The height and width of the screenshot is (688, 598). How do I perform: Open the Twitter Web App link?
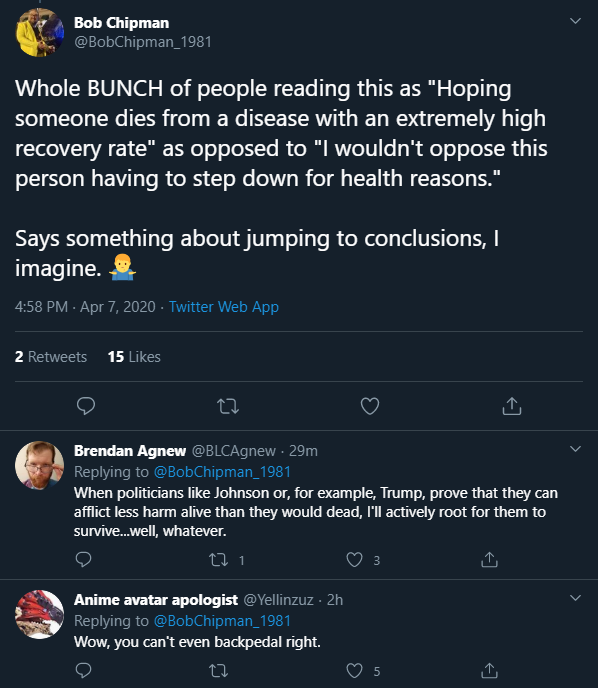224,307
